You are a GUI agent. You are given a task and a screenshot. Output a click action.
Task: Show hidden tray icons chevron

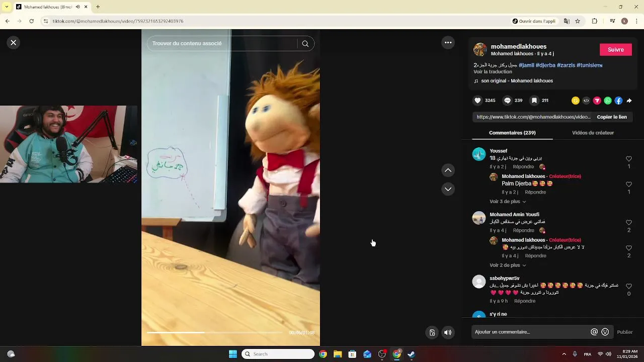(x=564, y=354)
